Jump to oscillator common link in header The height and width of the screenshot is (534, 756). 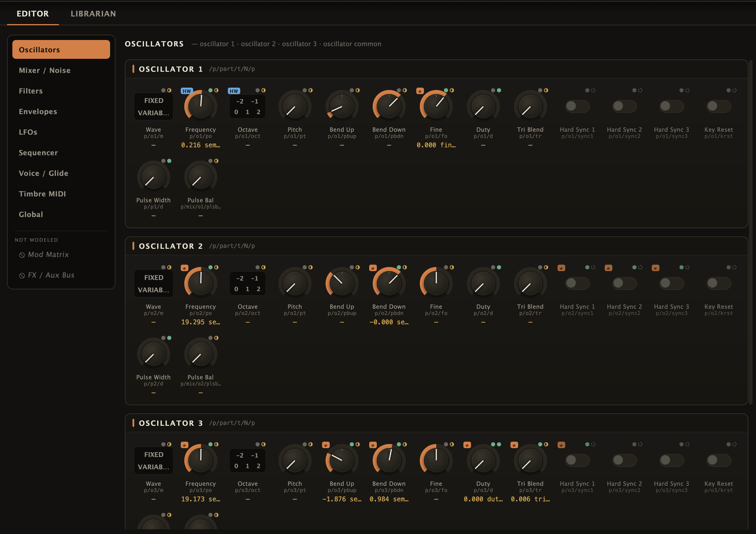(x=352, y=44)
